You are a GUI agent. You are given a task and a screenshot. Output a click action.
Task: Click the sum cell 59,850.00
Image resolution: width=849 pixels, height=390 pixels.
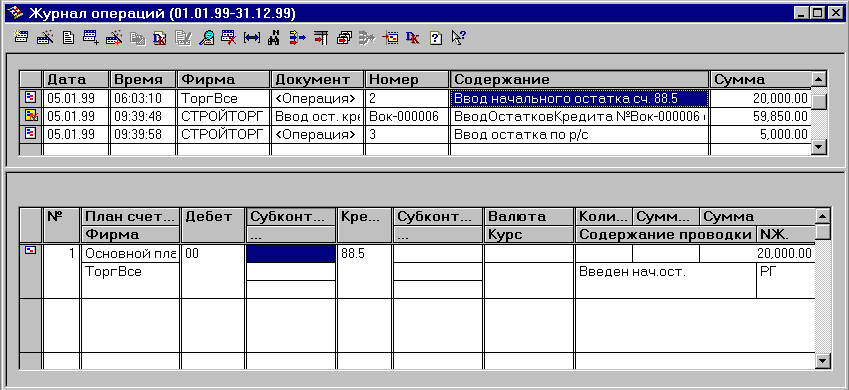pyautogui.click(x=761, y=116)
